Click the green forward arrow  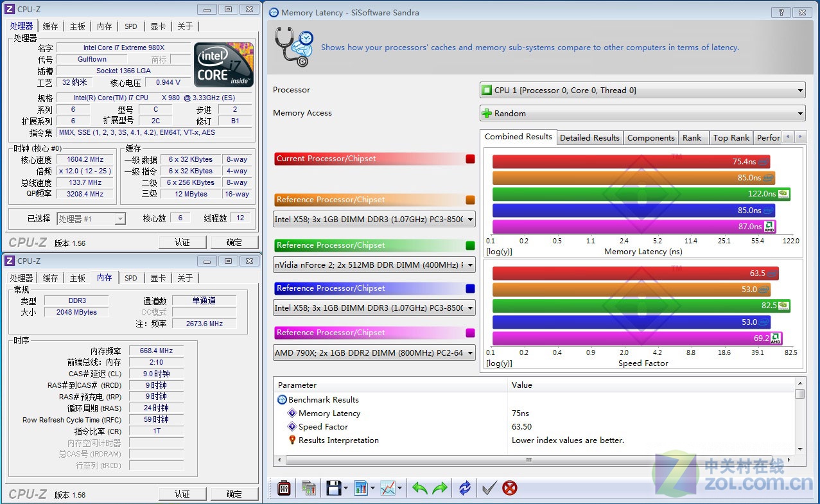[440, 489]
